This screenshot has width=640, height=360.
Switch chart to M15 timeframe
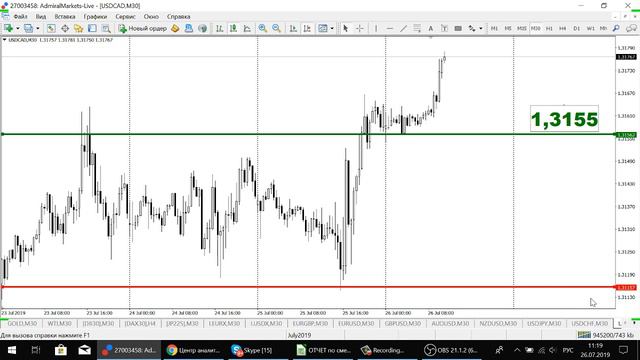click(522, 28)
